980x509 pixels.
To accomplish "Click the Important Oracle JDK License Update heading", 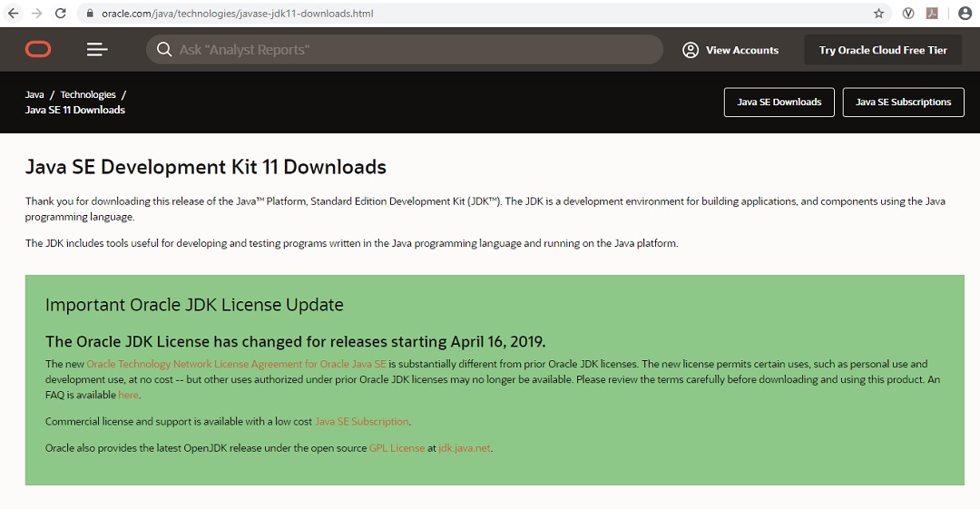I will 194,305.
